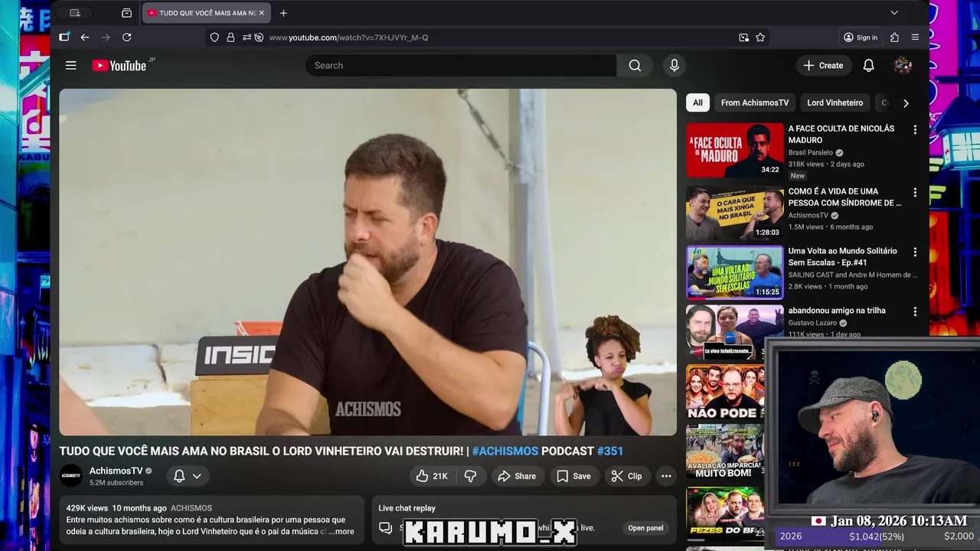Expand the list all tabs chevron
980x551 pixels.
[x=893, y=13]
